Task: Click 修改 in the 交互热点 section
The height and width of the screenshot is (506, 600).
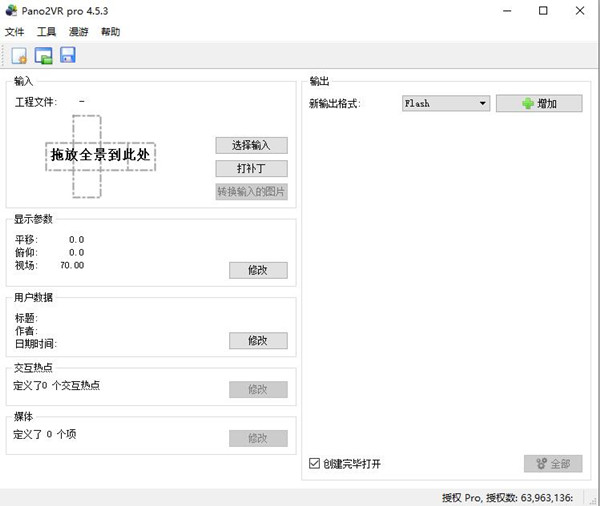Action: point(258,389)
